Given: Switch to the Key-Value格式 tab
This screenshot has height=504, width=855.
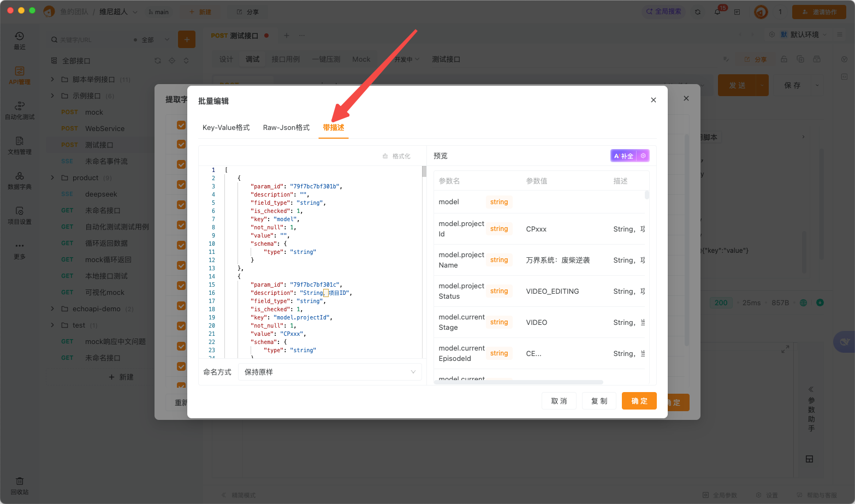Looking at the screenshot, I should (226, 127).
